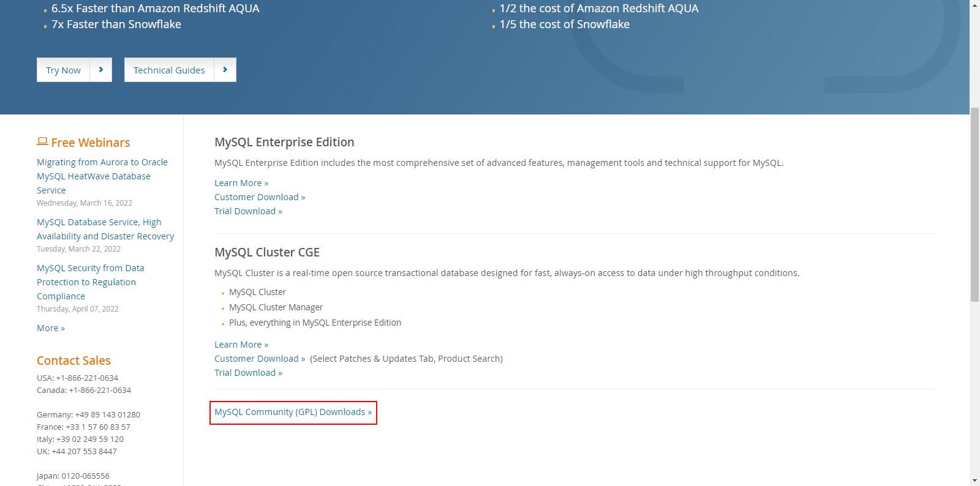
Task: Click the date Thursday, April 07, 2022
Action: (78, 308)
